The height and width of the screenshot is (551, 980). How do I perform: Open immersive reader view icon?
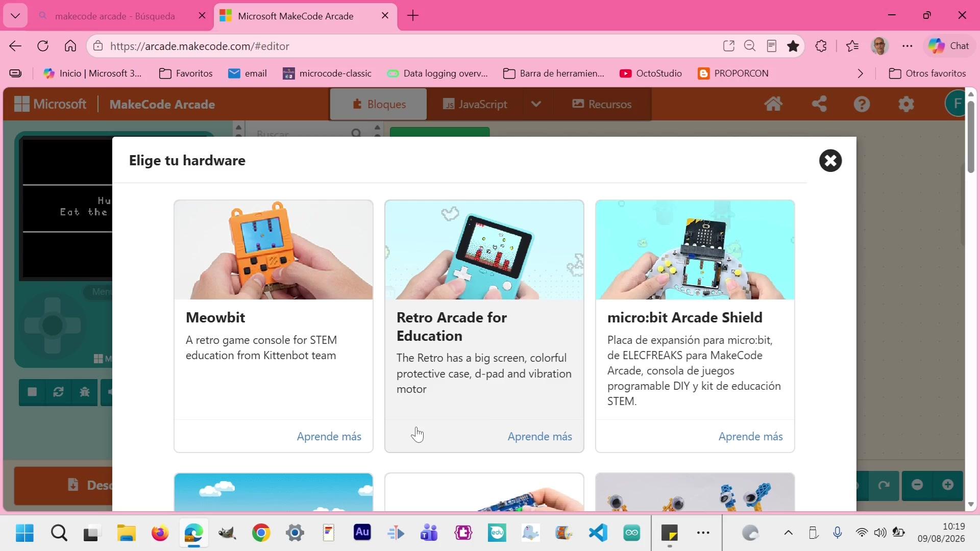click(772, 46)
